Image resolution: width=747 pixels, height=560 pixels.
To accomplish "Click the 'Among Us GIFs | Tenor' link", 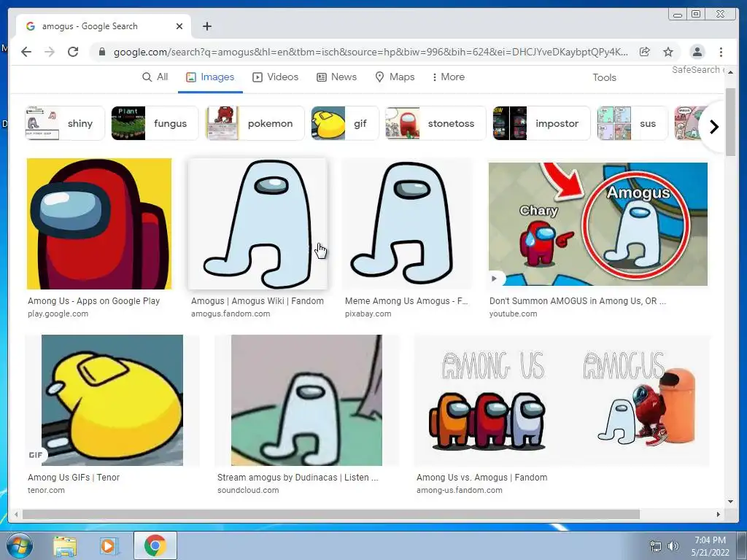I will [74, 477].
